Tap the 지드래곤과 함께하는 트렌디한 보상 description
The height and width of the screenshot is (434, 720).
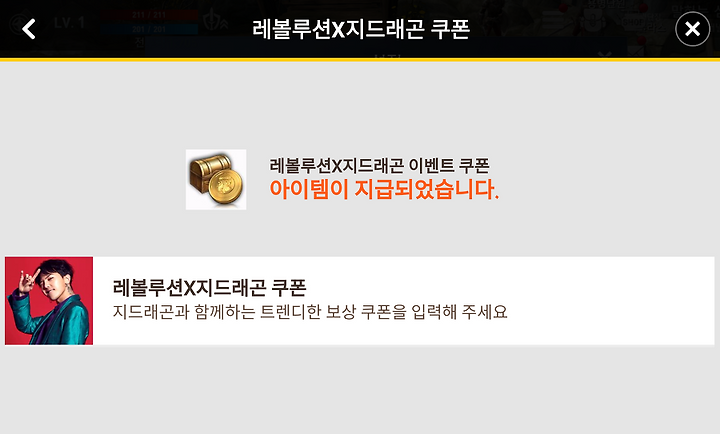coord(310,312)
